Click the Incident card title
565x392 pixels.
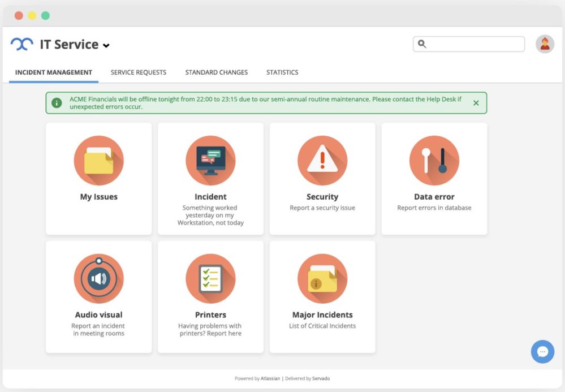click(211, 197)
